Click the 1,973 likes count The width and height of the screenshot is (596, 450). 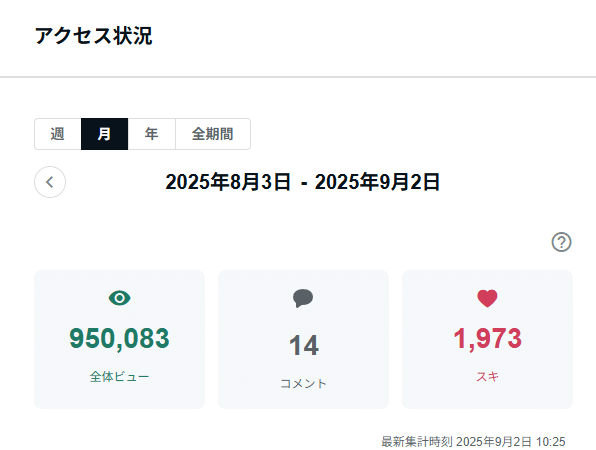point(487,338)
